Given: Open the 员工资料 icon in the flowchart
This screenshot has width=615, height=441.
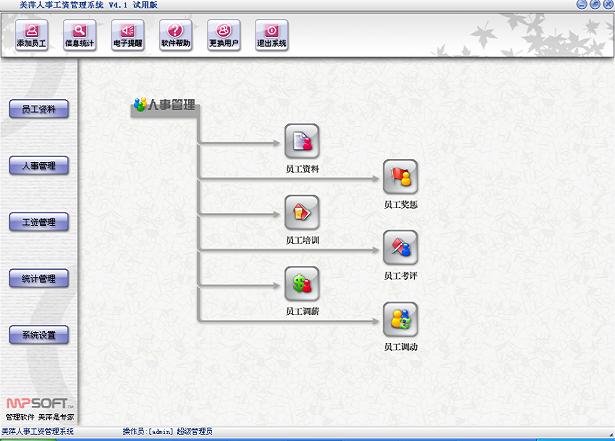Looking at the screenshot, I should 301,141.
